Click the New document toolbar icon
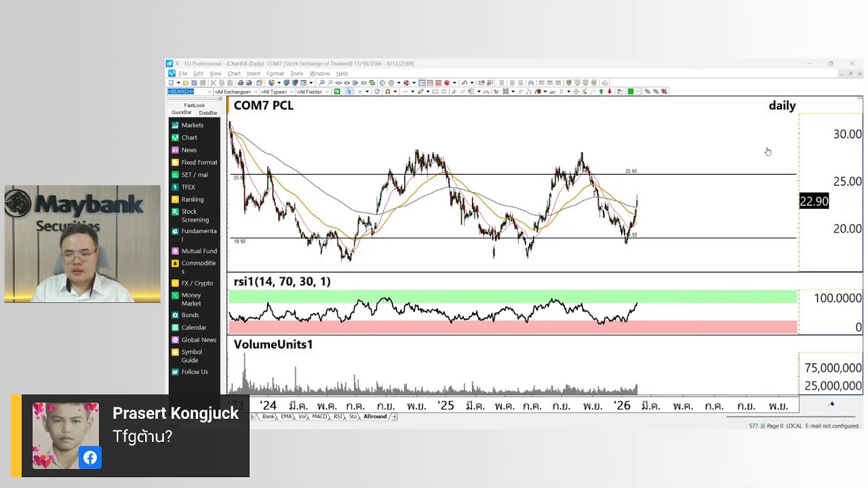The image size is (868, 488). pos(172,83)
